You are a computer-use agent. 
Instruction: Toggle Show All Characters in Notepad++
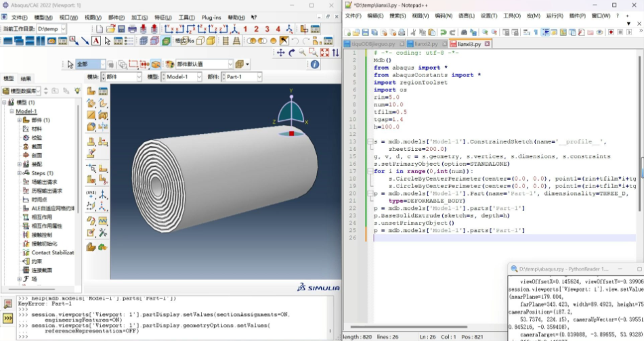pos(536,32)
